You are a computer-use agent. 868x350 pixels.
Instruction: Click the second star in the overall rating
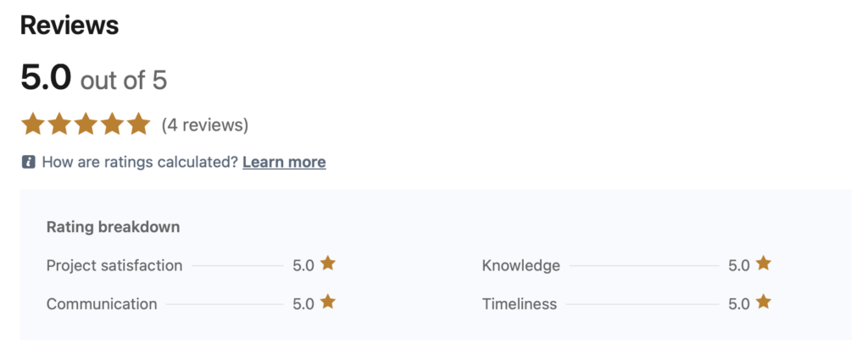59,125
